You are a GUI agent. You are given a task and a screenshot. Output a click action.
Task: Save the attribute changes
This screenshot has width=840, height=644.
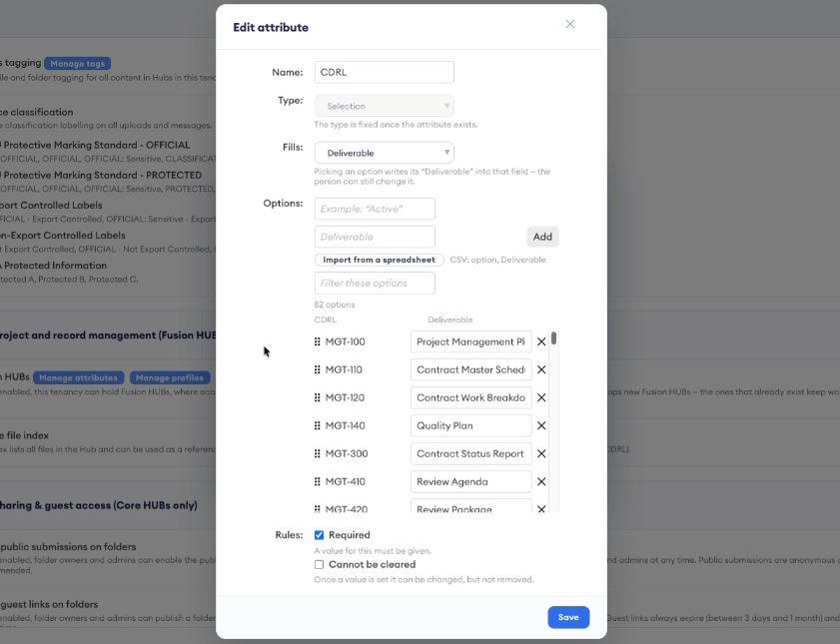click(x=568, y=617)
